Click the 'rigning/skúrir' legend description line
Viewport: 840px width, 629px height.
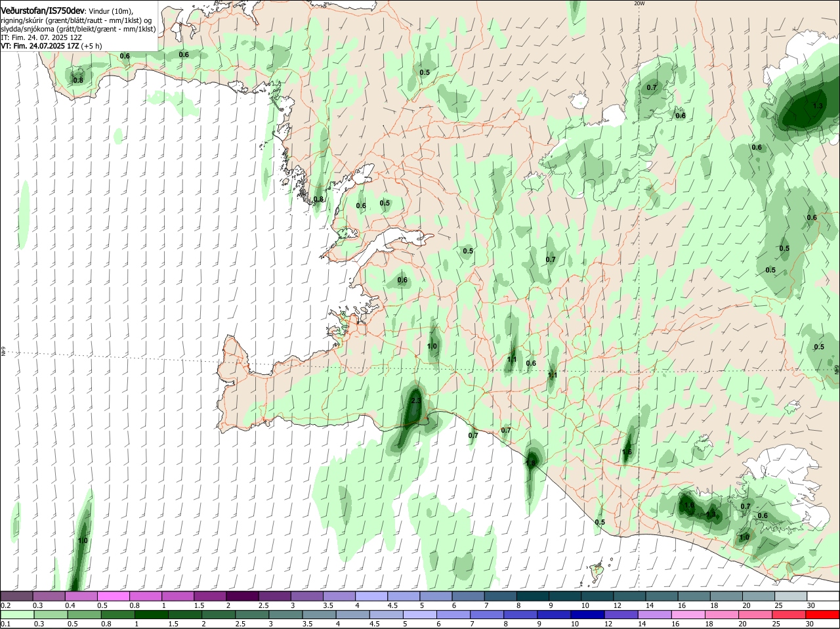(77, 20)
